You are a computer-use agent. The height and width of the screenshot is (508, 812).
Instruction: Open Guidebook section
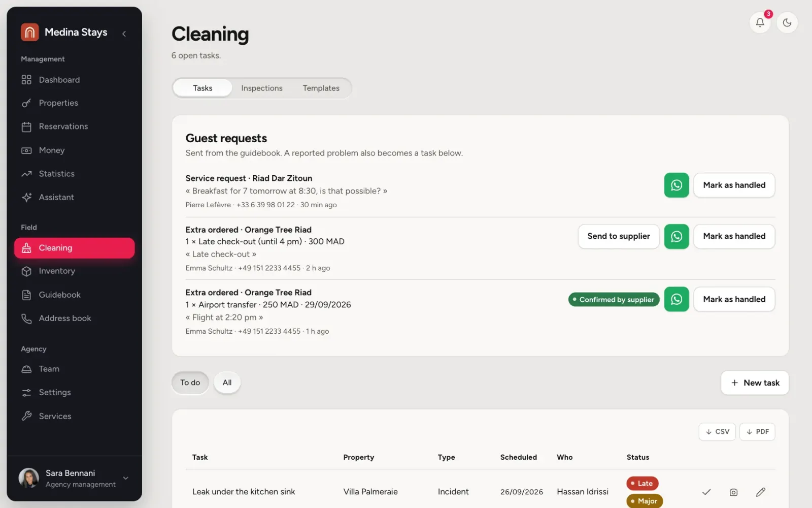pos(74,295)
